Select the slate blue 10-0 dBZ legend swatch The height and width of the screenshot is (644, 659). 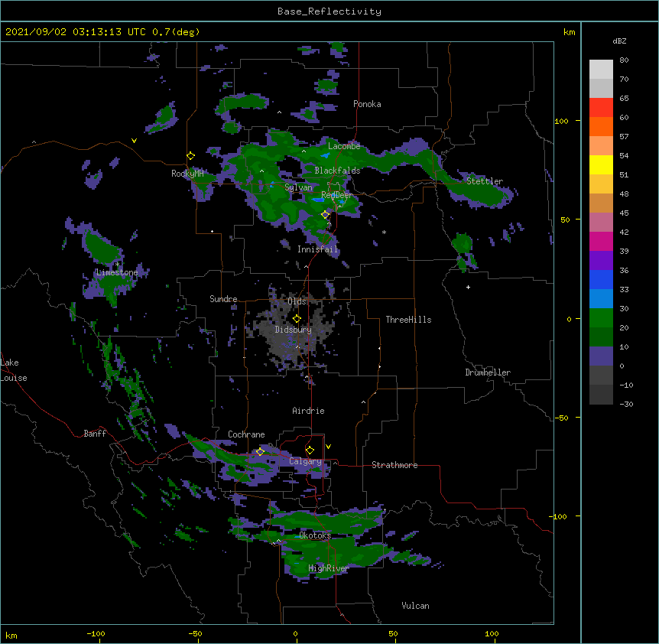601,356
